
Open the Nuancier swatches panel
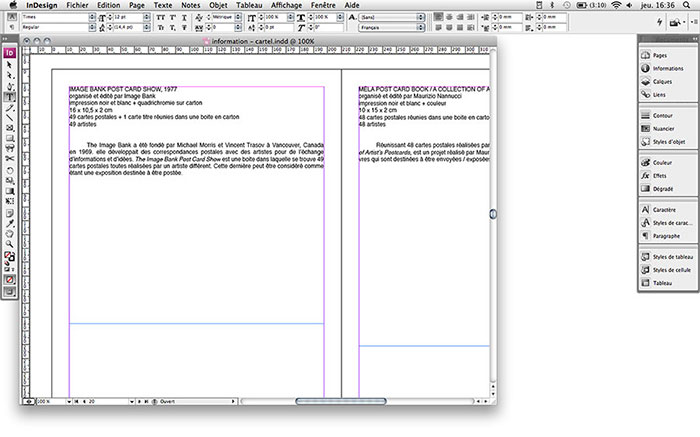click(664, 129)
